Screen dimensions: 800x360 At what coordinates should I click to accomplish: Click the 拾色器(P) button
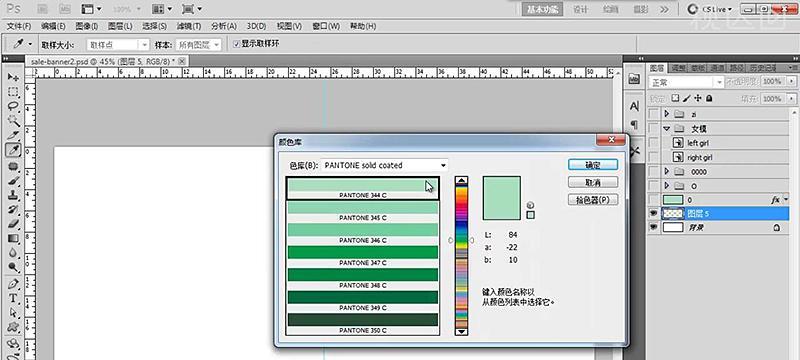592,200
